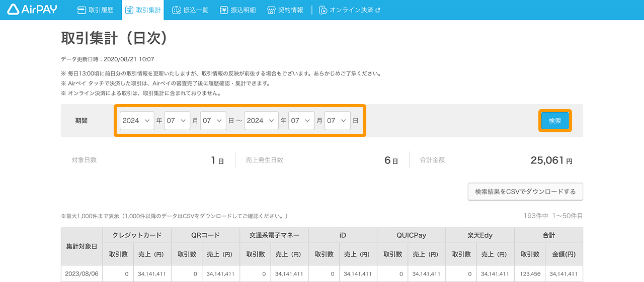The height and width of the screenshot is (282, 644).
Task: Click the 期間 label
Action: click(81, 121)
